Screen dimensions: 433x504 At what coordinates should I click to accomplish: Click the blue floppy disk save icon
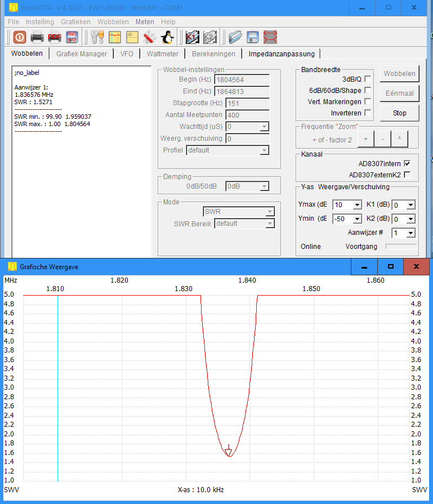click(253, 37)
